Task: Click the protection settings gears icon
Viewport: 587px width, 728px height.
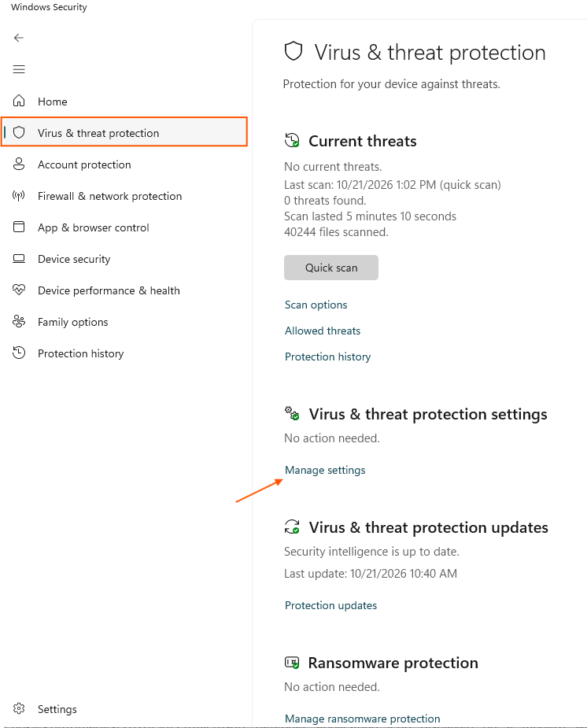Action: 292,413
